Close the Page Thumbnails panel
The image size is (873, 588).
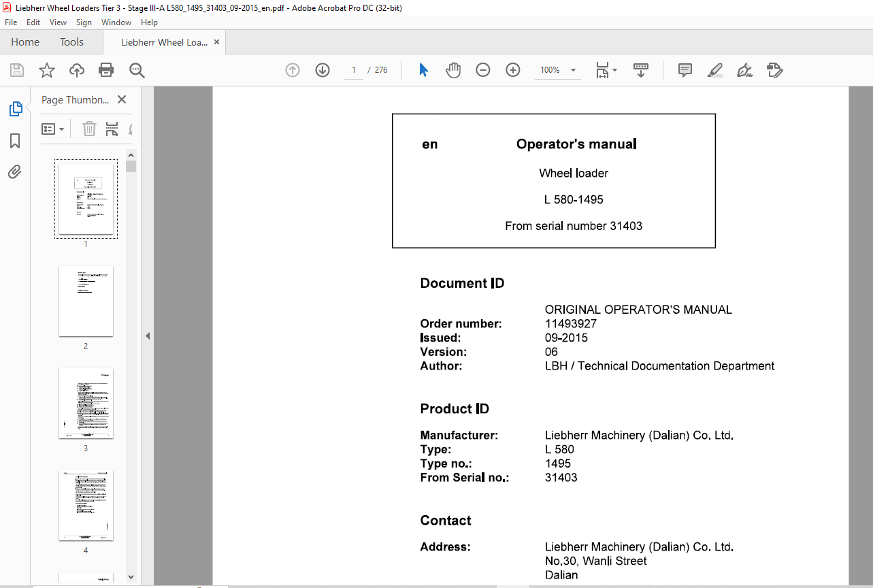[x=122, y=99]
